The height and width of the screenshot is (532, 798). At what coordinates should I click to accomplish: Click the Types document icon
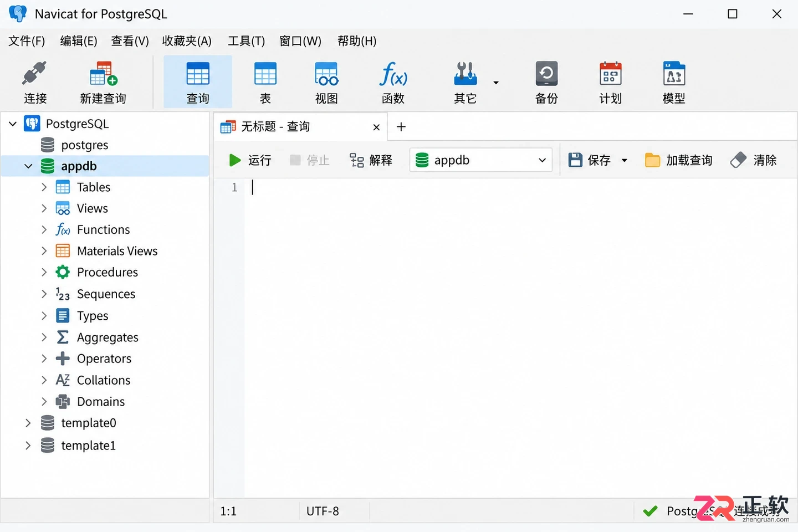pos(63,316)
